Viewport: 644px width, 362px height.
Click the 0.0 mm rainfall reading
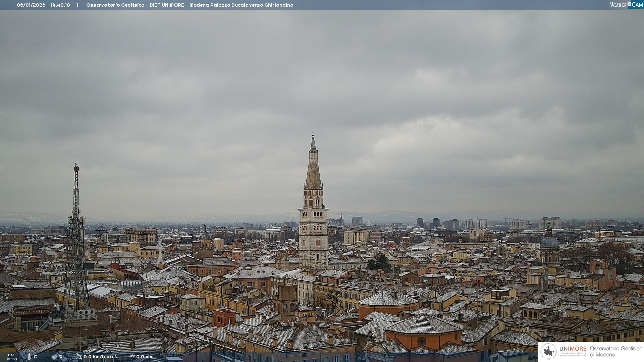point(145,357)
